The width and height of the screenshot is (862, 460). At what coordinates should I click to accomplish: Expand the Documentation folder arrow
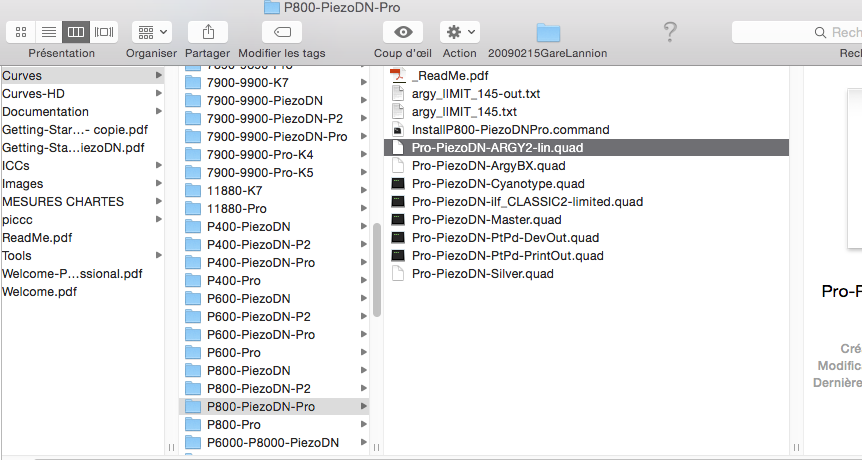click(x=158, y=112)
